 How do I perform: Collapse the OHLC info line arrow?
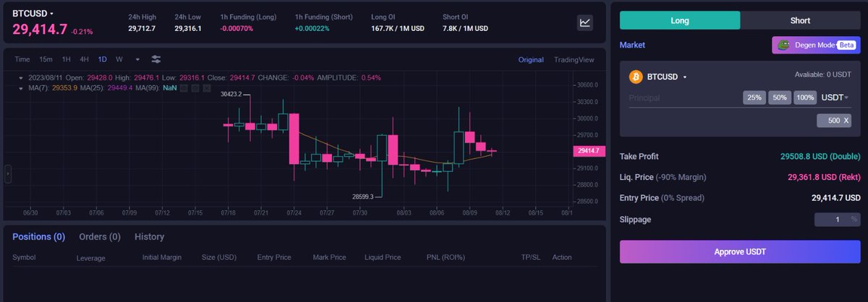point(20,78)
